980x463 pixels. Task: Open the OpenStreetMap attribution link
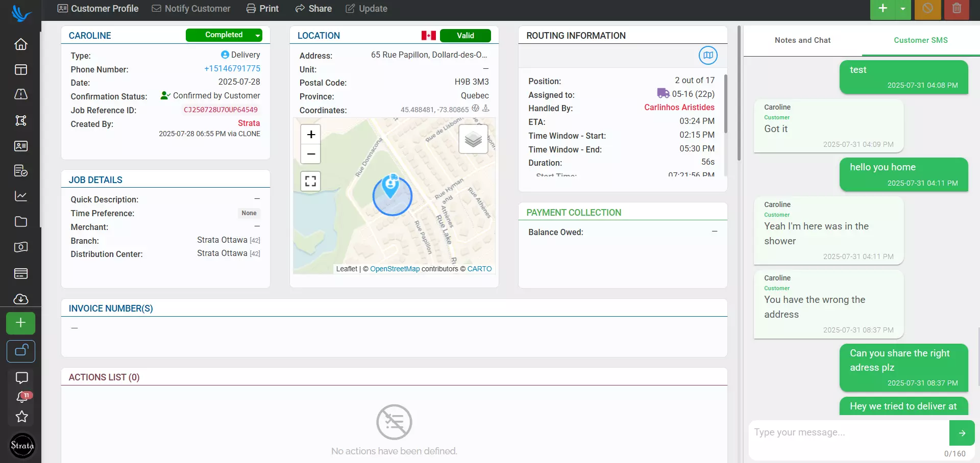pos(395,269)
